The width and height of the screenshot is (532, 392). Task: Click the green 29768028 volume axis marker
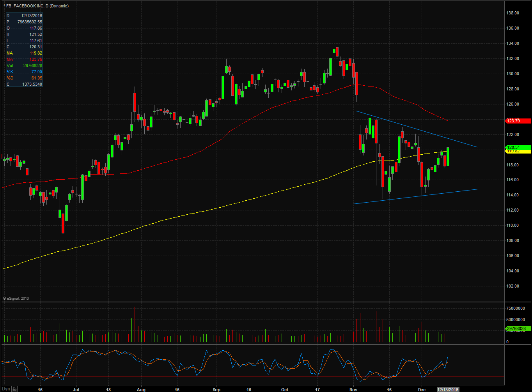(x=518, y=329)
